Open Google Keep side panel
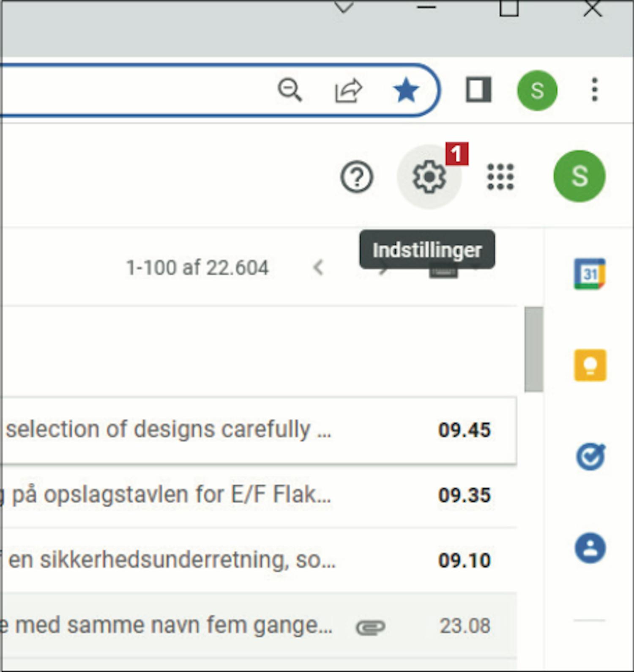 tap(590, 365)
